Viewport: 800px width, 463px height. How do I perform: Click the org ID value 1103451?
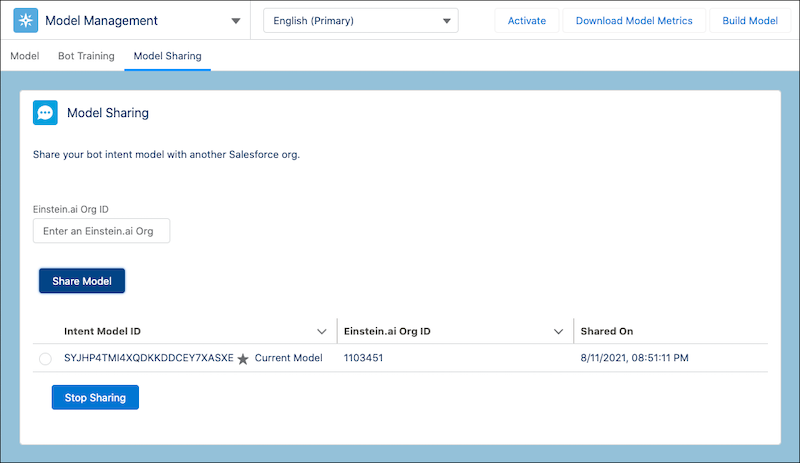[363, 358]
